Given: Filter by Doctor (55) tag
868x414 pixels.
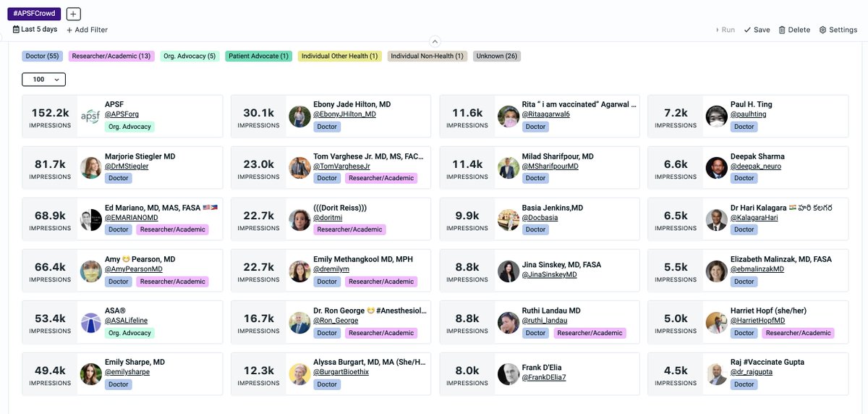Looking at the screenshot, I should click(x=42, y=56).
